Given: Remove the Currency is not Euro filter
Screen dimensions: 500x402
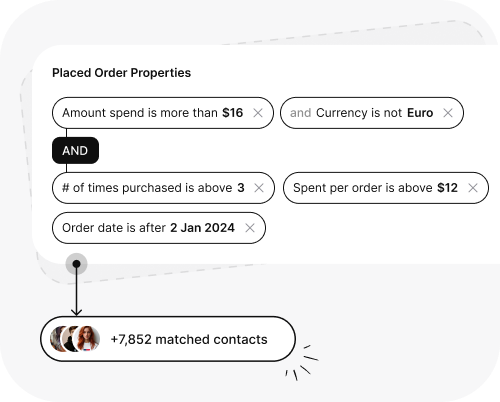Looking at the screenshot, I should (448, 113).
